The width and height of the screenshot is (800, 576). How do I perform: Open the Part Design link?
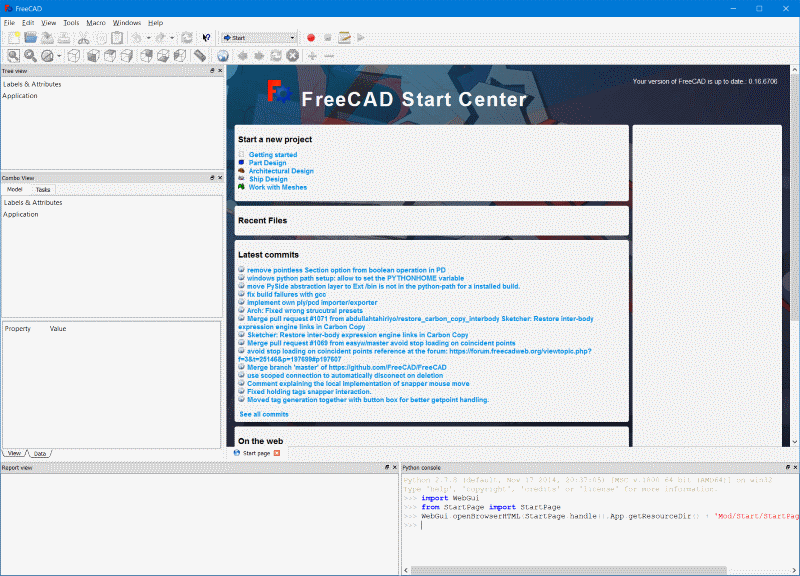tap(267, 163)
